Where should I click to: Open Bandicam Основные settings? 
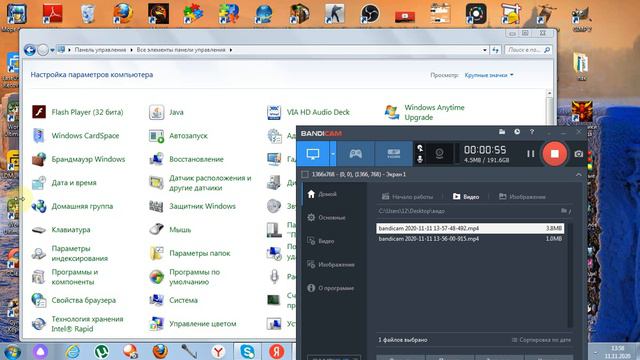pyautogui.click(x=327, y=218)
